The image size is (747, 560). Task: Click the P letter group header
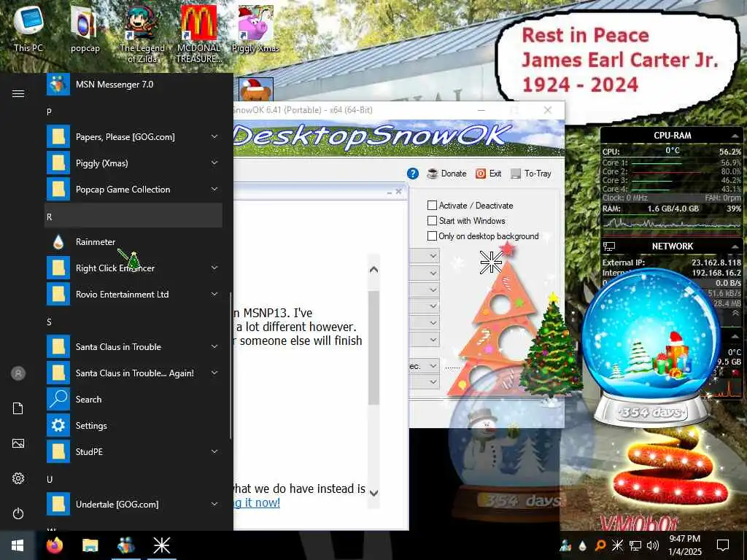134,112
